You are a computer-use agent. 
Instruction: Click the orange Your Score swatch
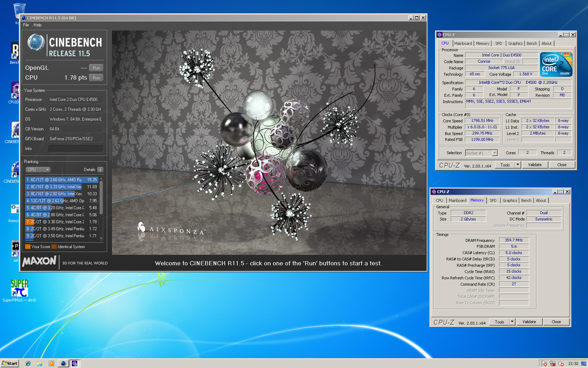pyautogui.click(x=28, y=247)
